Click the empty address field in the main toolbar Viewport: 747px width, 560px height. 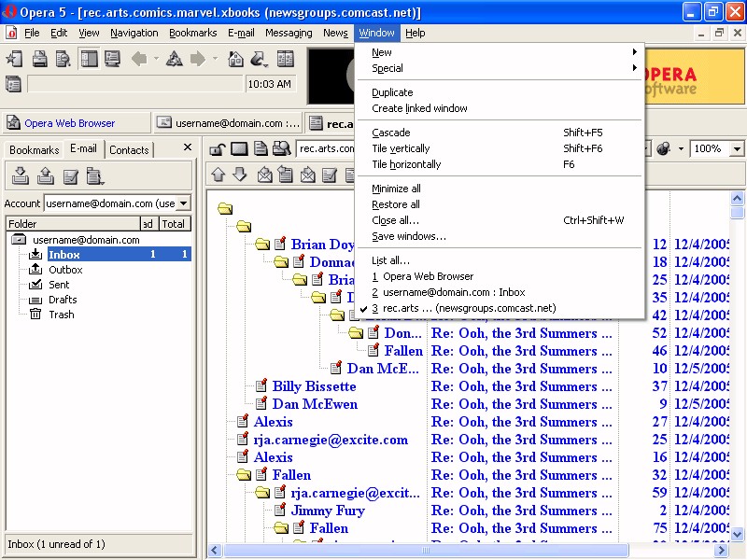coord(135,84)
